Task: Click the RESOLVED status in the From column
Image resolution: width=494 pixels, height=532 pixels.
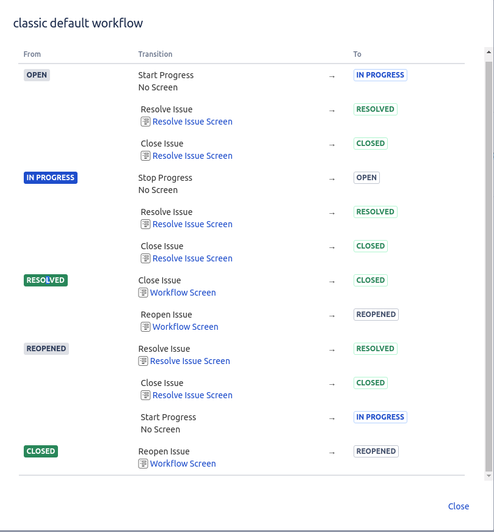Action: point(45,280)
